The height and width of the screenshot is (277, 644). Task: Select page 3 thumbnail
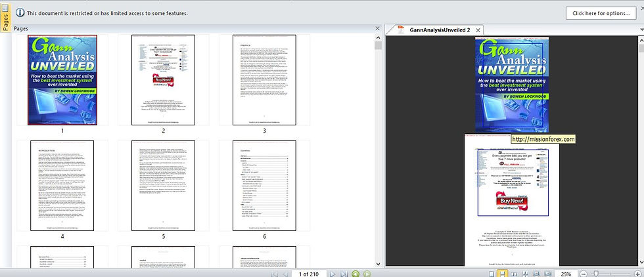tap(264, 79)
